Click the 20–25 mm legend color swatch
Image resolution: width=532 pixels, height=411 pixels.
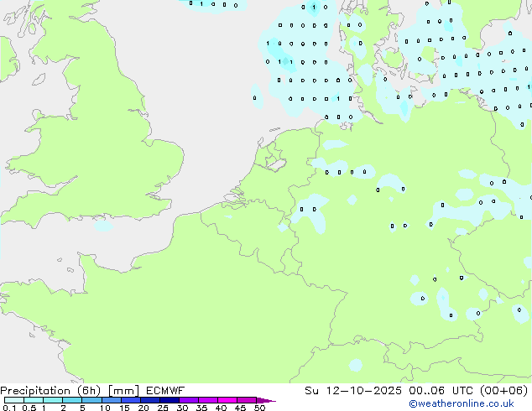pos(149,400)
